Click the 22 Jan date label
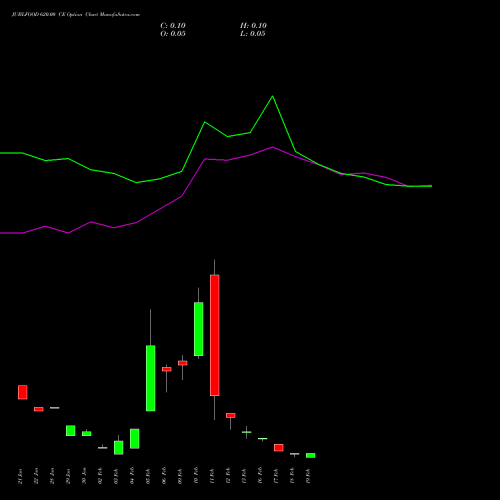The height and width of the screenshot is (500, 500). pos(36,476)
